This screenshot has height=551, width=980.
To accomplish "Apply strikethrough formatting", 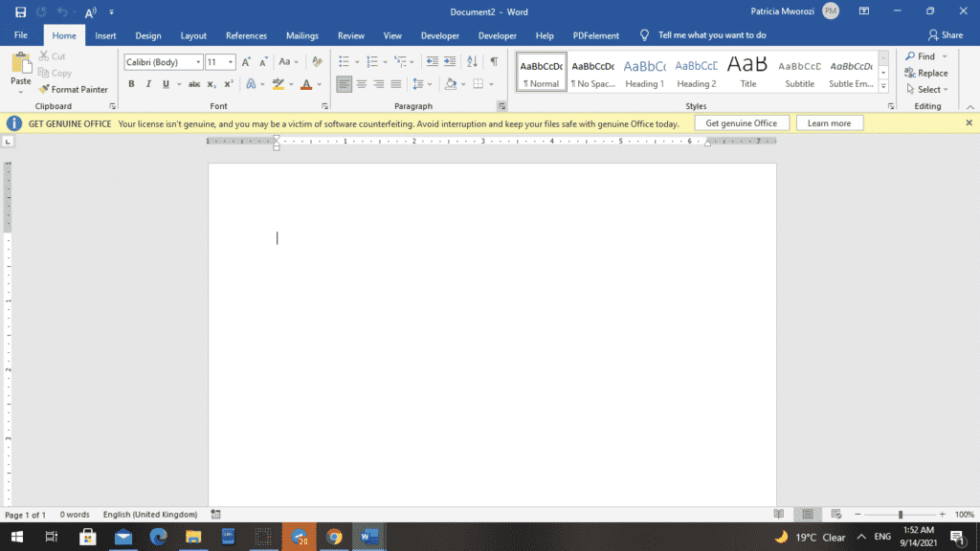I will pyautogui.click(x=194, y=84).
